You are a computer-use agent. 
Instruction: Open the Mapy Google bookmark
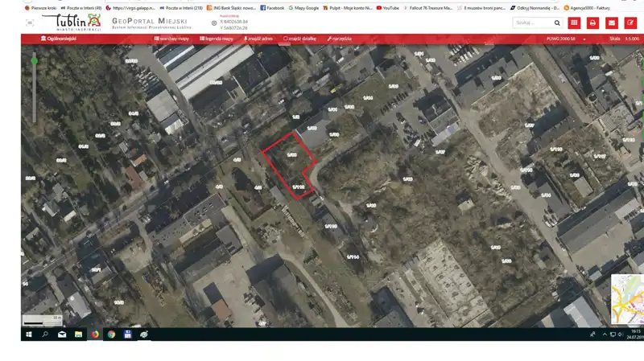303,8
